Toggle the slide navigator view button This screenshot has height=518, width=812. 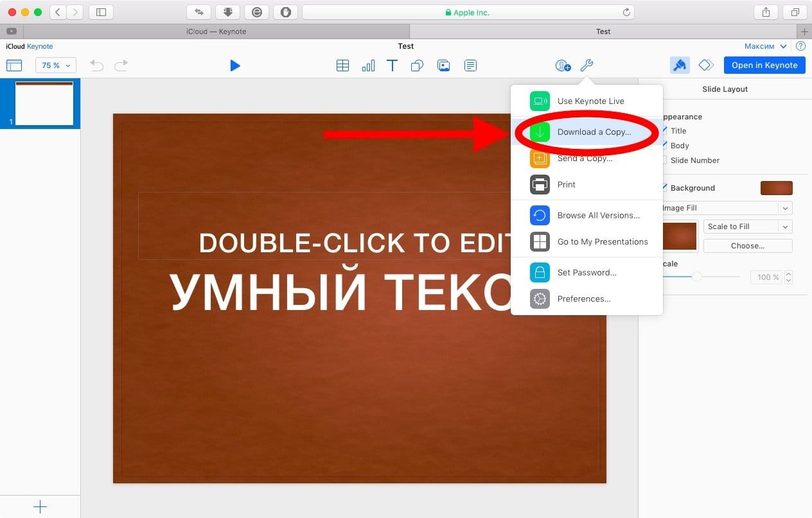[14, 65]
